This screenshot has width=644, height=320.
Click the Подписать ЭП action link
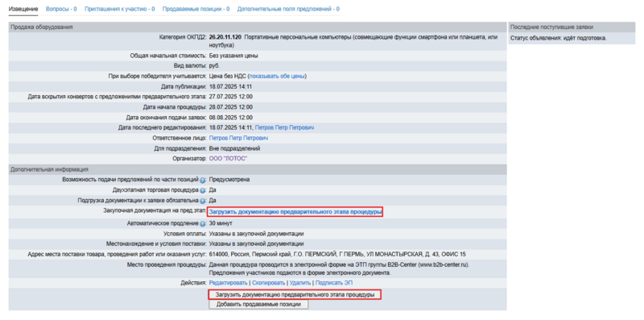pyautogui.click(x=333, y=283)
